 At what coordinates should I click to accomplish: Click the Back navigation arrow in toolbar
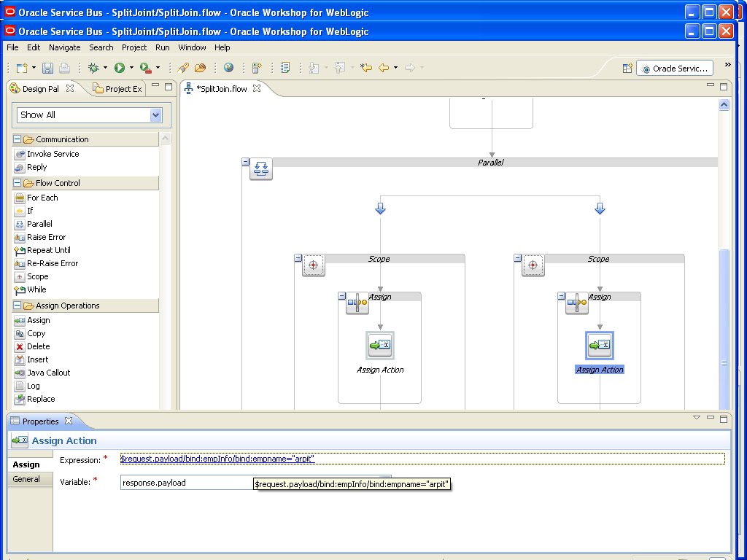384,68
